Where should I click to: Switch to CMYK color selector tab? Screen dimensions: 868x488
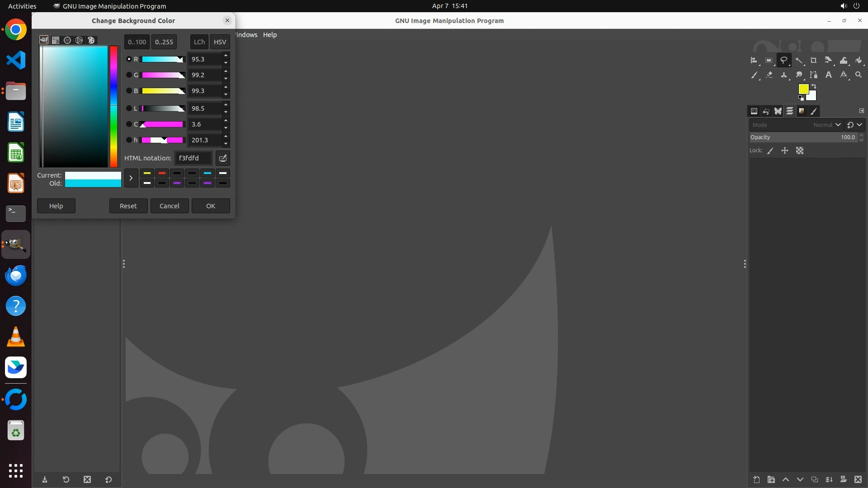(56, 40)
